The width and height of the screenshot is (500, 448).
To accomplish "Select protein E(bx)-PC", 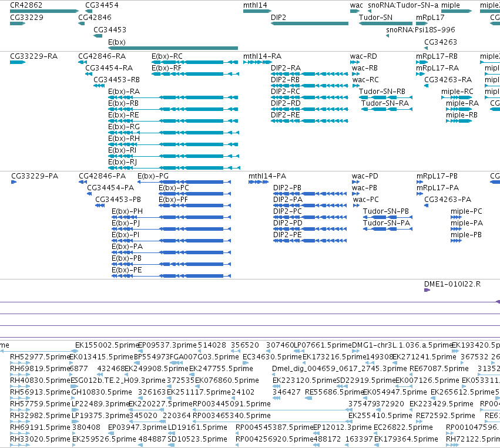I will coord(195,194).
